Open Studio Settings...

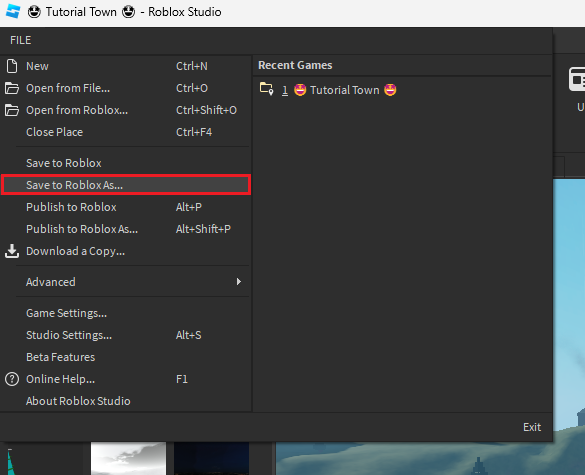[x=126, y=335]
